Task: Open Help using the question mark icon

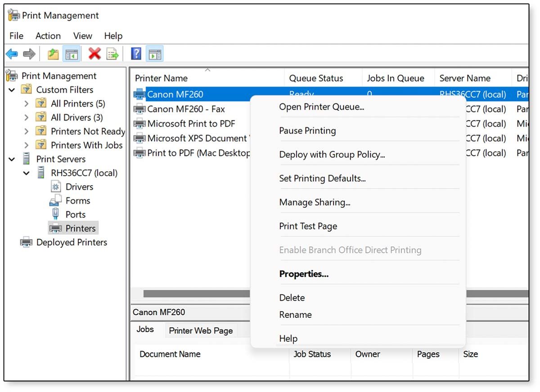Action: pos(135,53)
